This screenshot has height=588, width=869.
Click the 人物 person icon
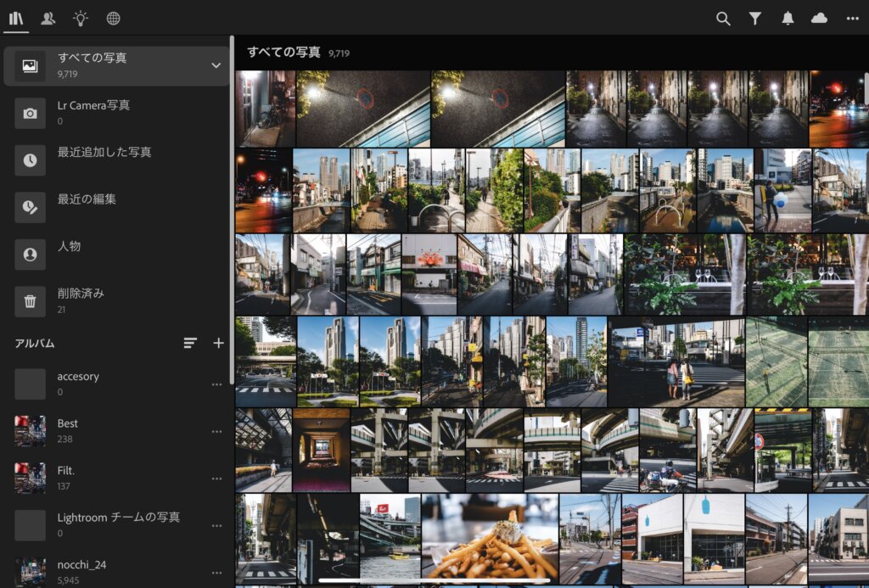coord(30,255)
